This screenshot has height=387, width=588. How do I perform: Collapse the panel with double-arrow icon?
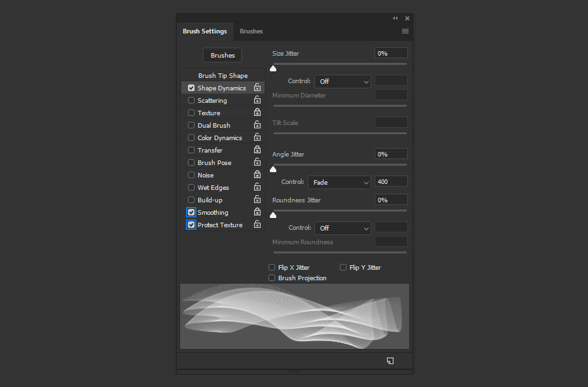tap(395, 18)
